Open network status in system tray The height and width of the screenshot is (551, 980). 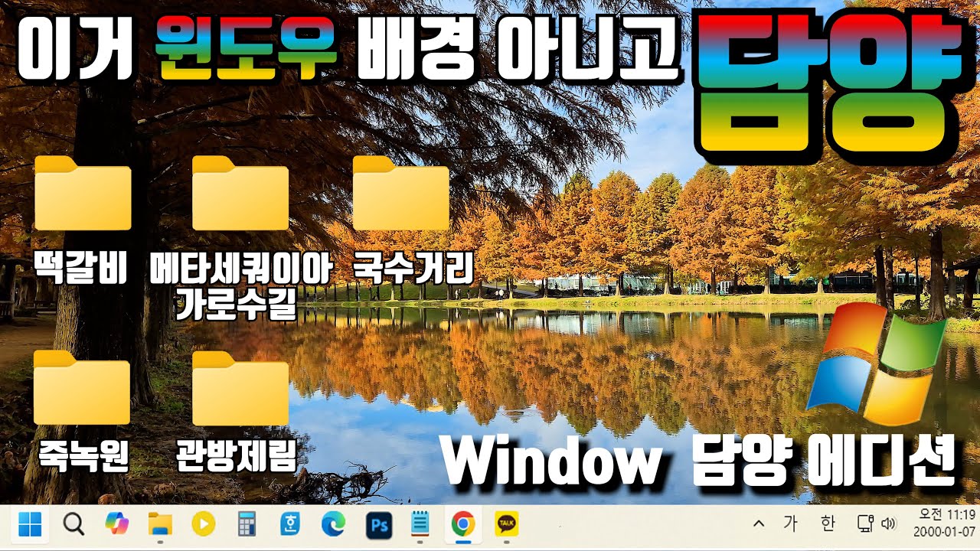[x=866, y=524]
